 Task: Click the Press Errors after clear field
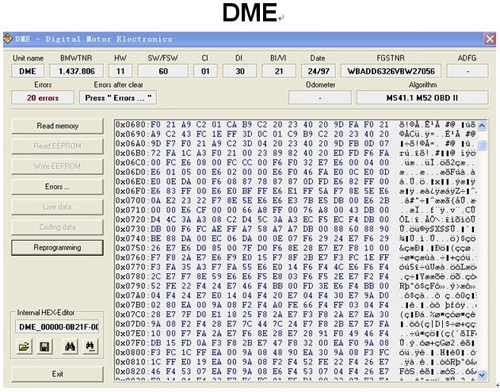pos(118,98)
